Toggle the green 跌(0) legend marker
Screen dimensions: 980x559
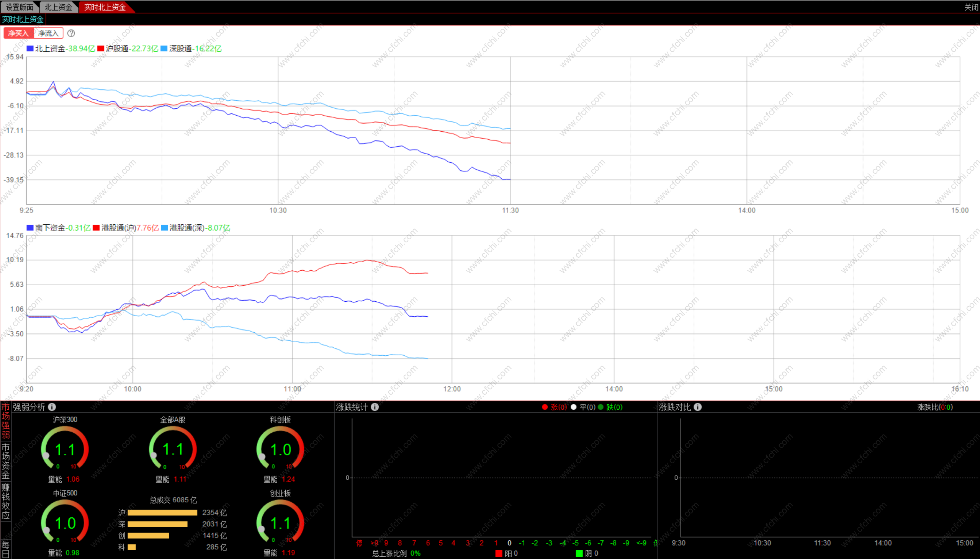(x=600, y=407)
